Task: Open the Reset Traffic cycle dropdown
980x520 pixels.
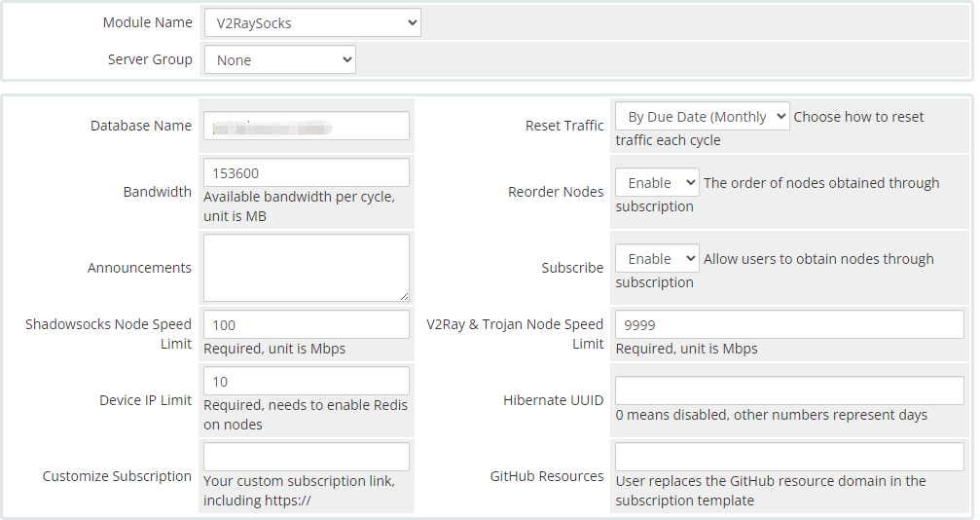Action: 702,117
